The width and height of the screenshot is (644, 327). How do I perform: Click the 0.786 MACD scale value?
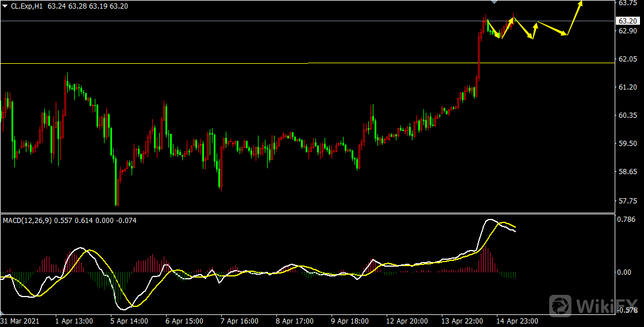click(626, 220)
